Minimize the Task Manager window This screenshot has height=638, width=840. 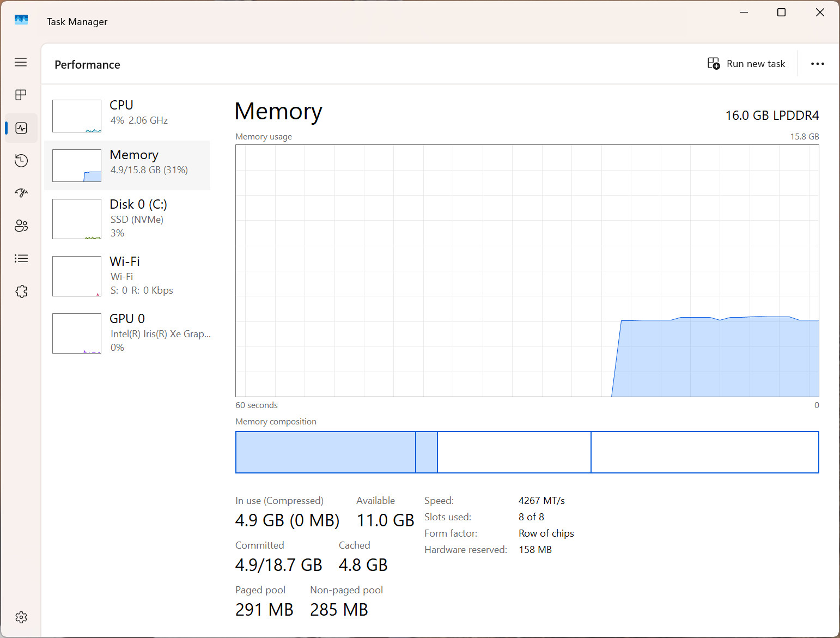[744, 13]
